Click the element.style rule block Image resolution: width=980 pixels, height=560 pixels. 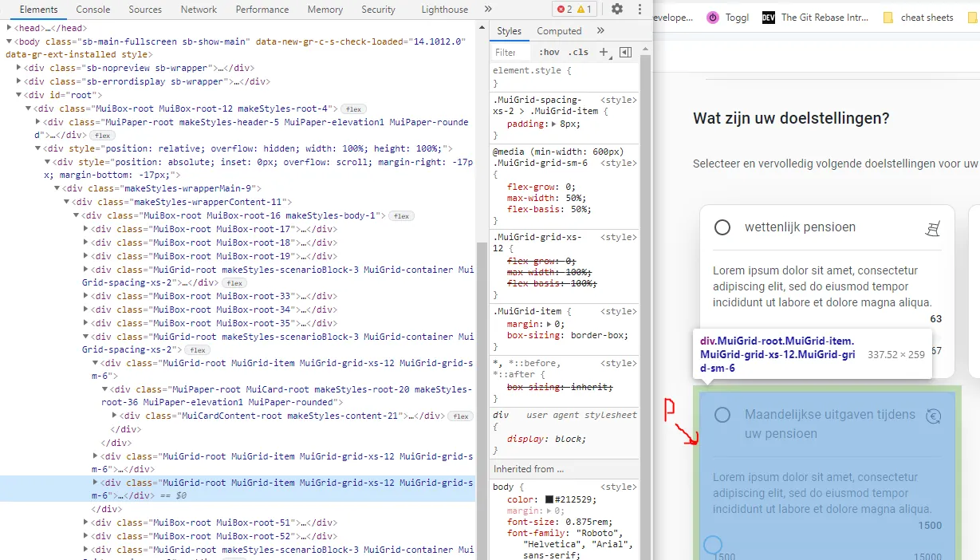click(565, 77)
